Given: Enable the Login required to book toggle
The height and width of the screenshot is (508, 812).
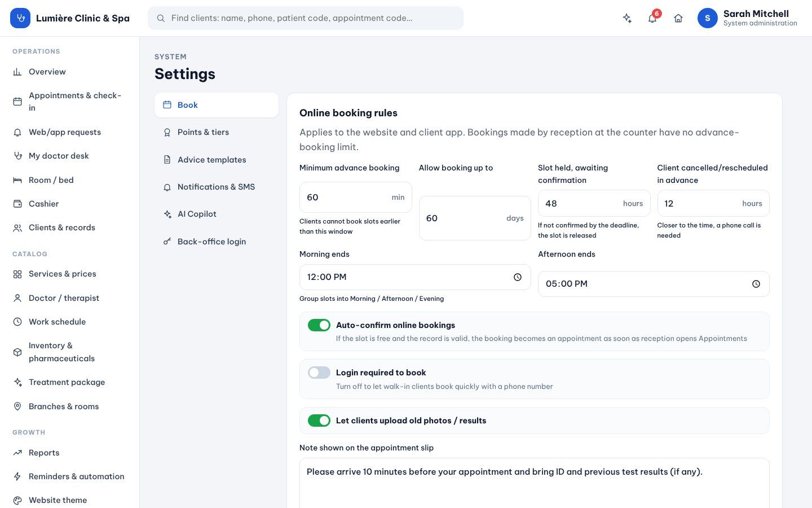Looking at the screenshot, I should [x=319, y=373].
